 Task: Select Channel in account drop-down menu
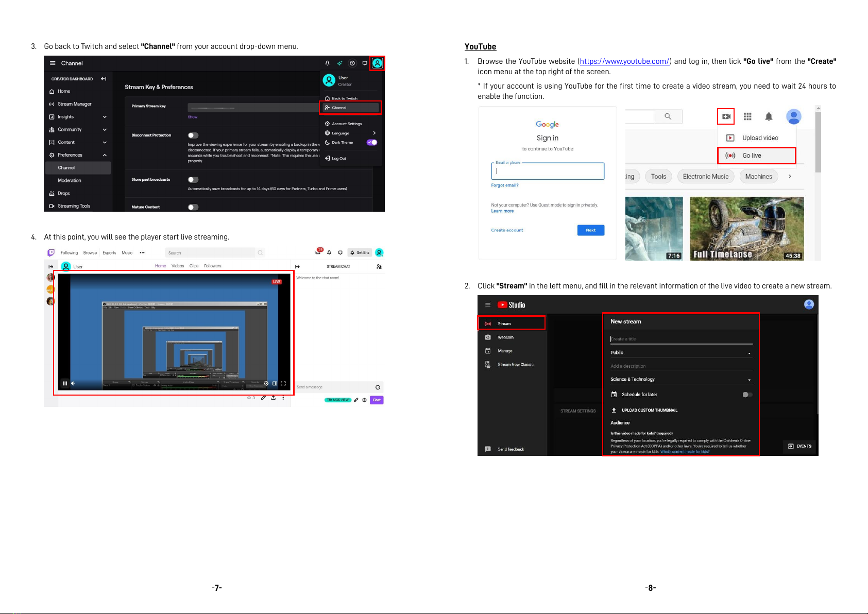tap(351, 108)
